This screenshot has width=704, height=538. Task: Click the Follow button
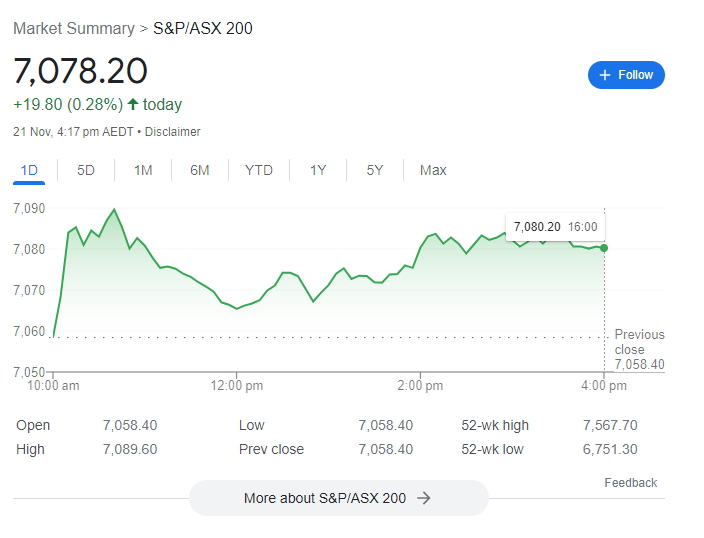[626, 75]
